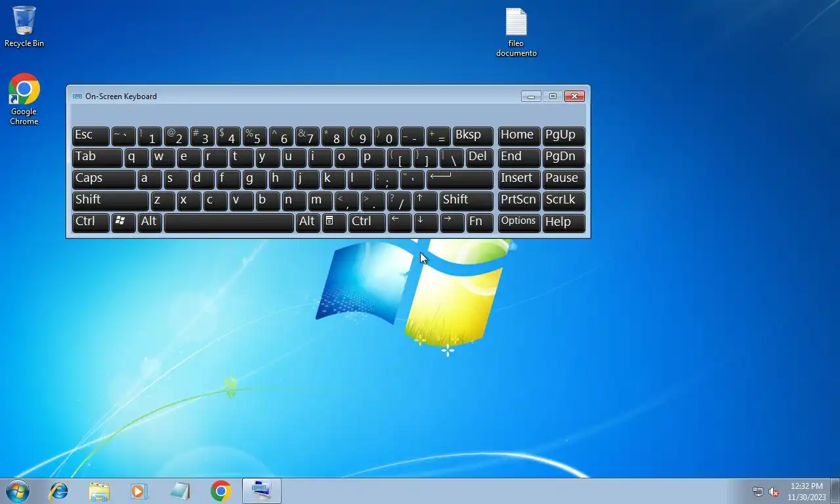
Task: Click the letter m key
Action: click(x=321, y=201)
